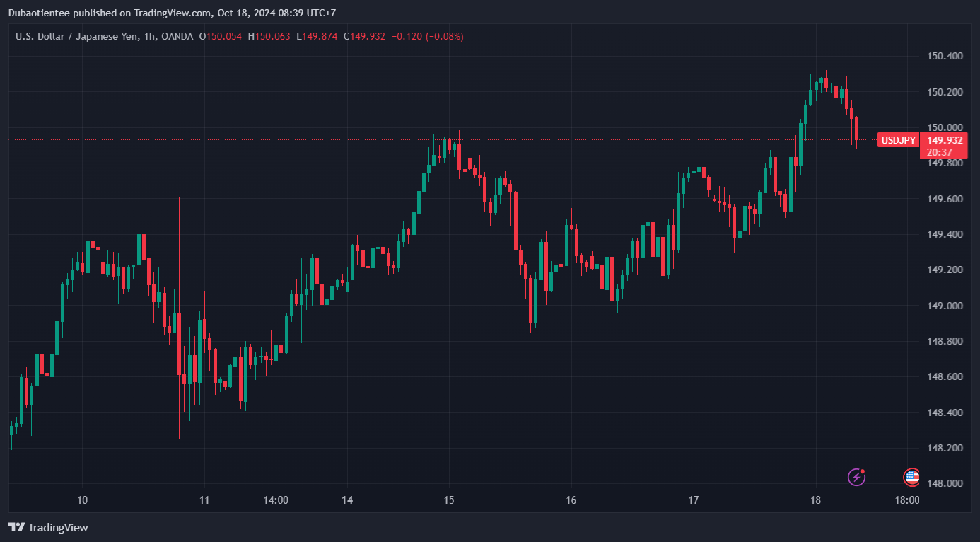The image size is (980, 542).
Task: Click the 14:00 time axis label
Action: [275, 500]
